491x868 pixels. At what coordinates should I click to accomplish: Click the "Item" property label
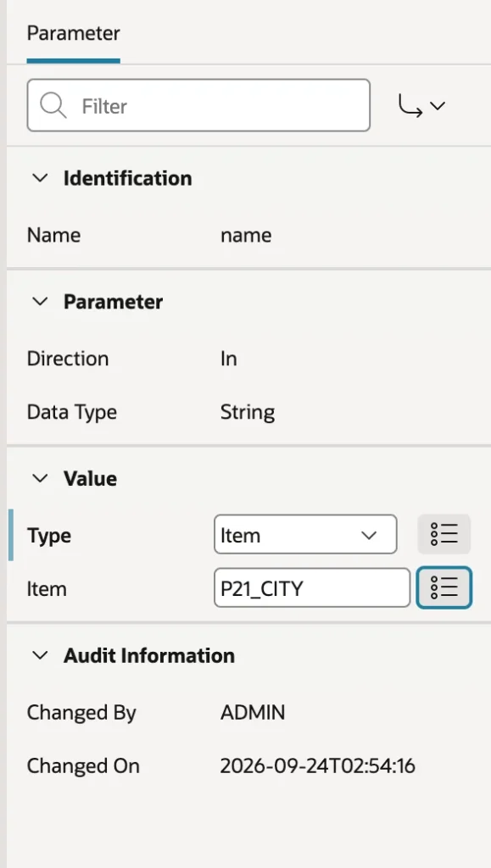[x=47, y=589]
